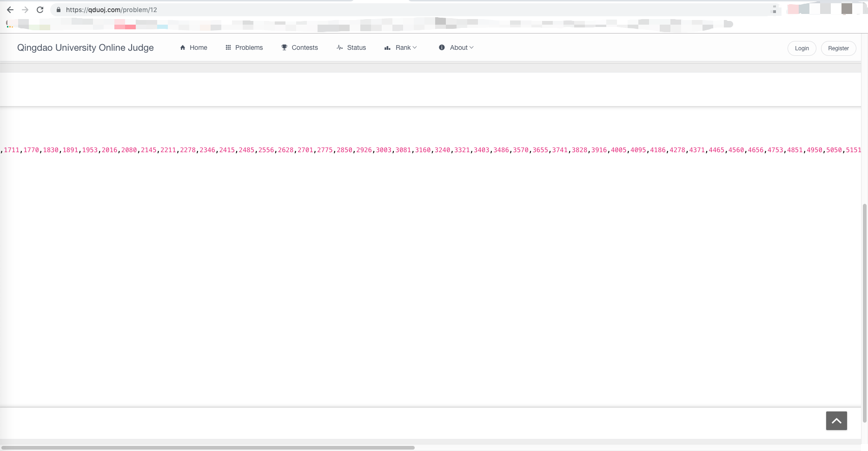Select the Problems grid icon

tap(228, 47)
